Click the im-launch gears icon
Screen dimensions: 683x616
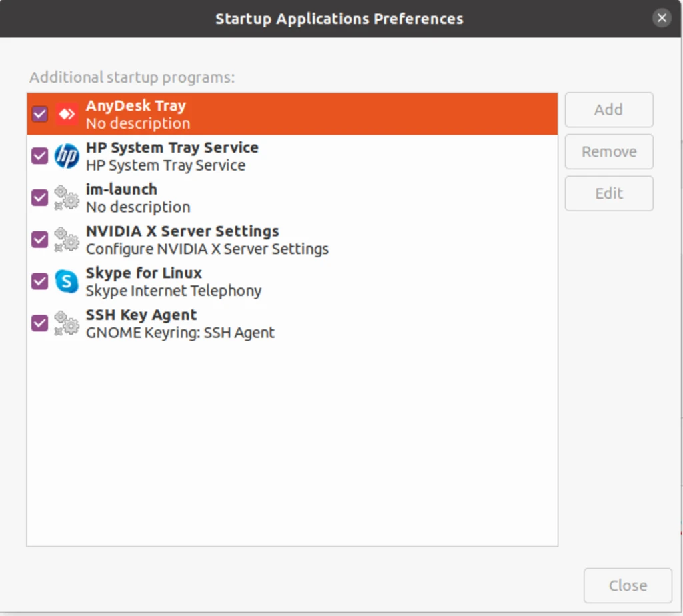[x=67, y=198]
